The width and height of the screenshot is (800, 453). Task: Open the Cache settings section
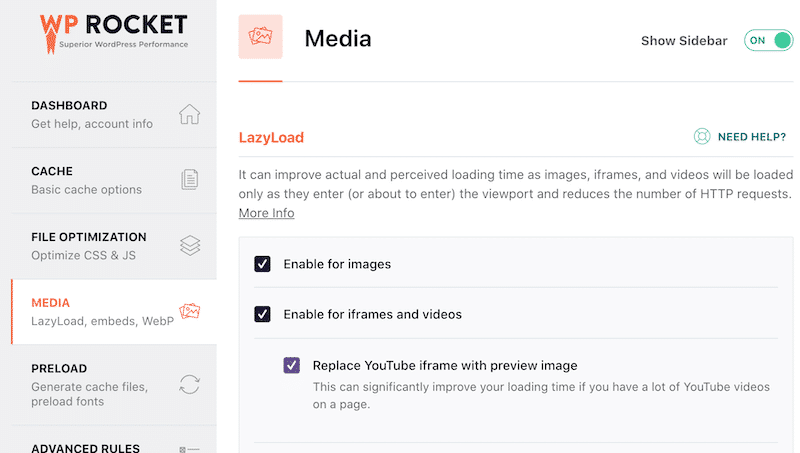(x=114, y=181)
